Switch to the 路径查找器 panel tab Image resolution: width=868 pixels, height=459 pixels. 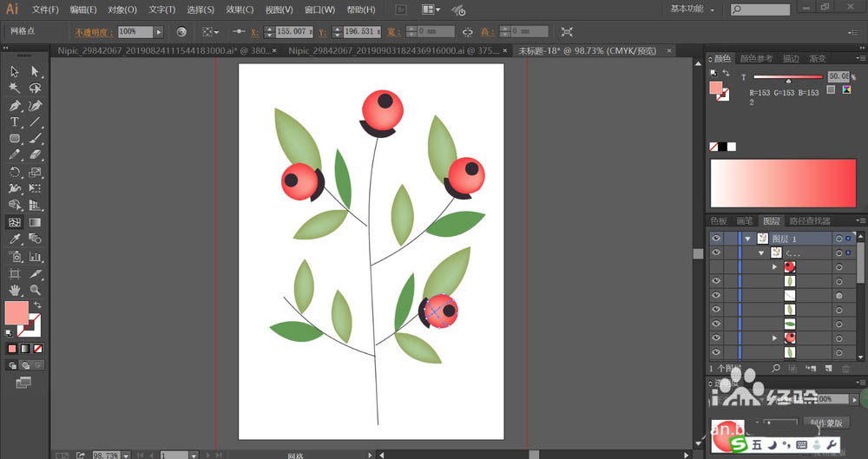coord(810,221)
